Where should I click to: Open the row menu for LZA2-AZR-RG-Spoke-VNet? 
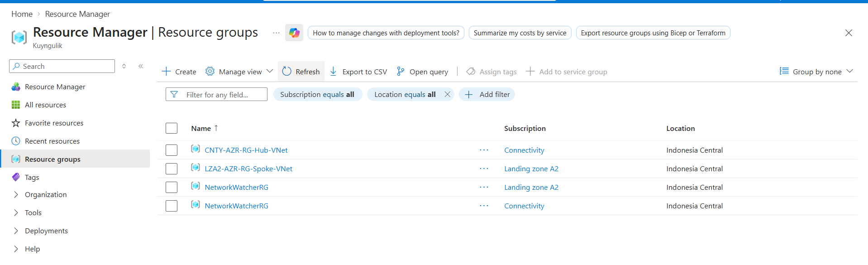tap(484, 169)
